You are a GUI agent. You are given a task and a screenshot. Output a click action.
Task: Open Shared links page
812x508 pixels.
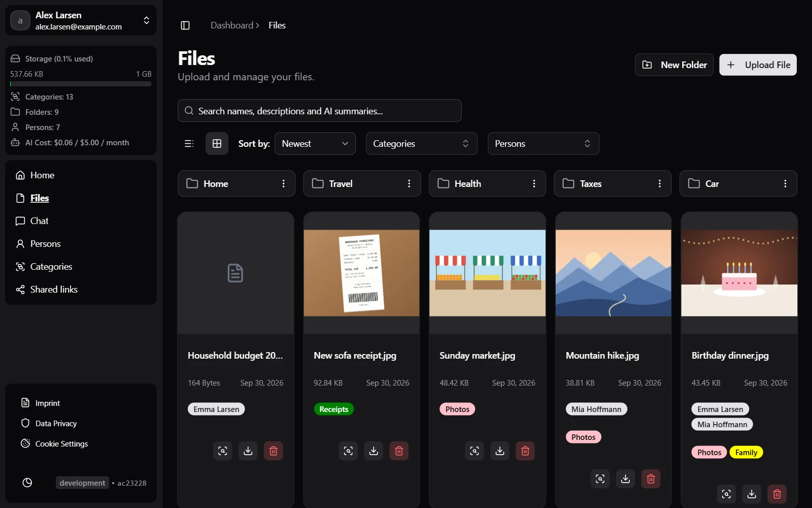[81, 290]
